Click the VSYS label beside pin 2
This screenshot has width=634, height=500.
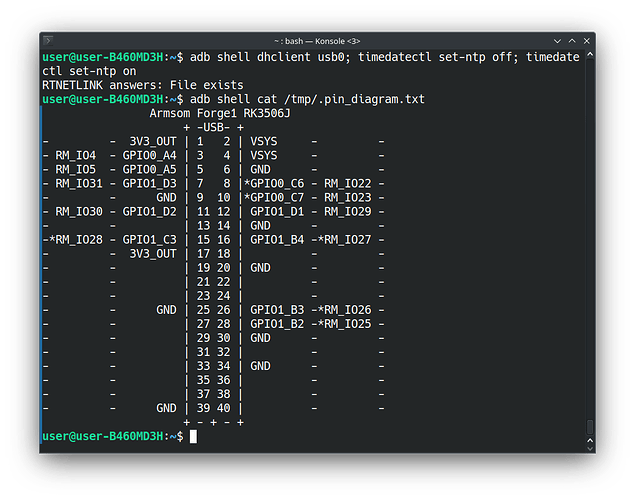pyautogui.click(x=264, y=142)
